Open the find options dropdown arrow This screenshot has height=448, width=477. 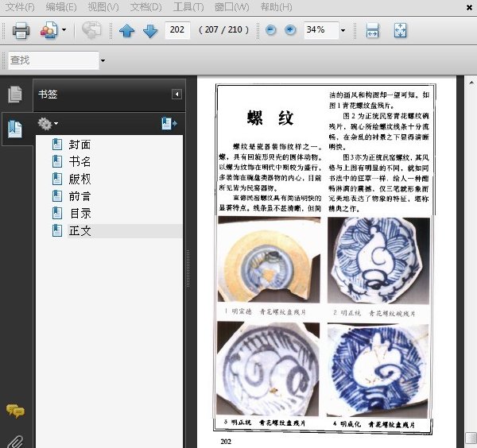[x=103, y=60]
